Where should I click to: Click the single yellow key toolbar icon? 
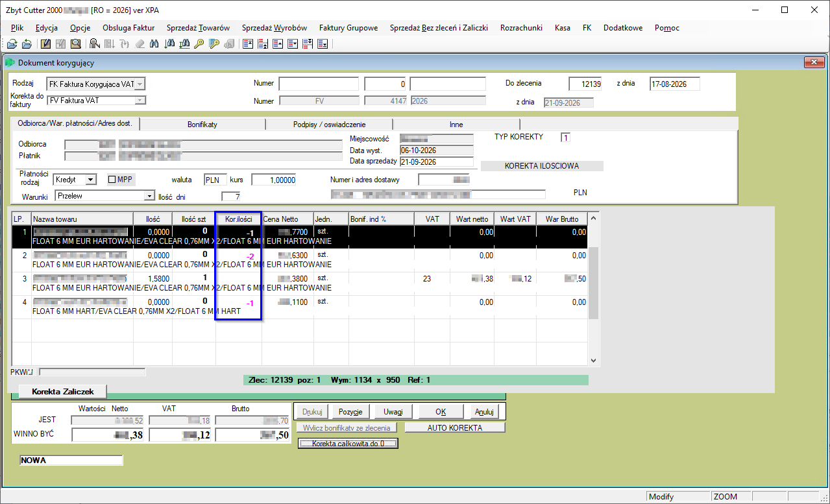click(x=199, y=44)
